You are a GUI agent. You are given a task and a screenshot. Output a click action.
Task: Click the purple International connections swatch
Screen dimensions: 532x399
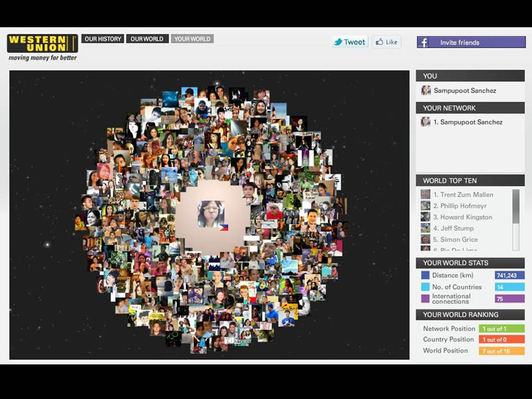click(426, 299)
